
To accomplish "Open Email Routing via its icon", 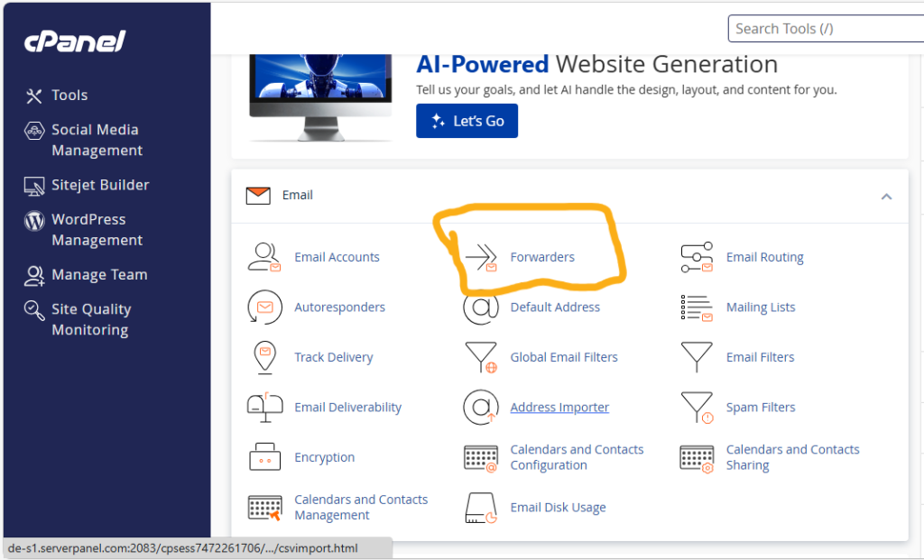I will [696, 256].
